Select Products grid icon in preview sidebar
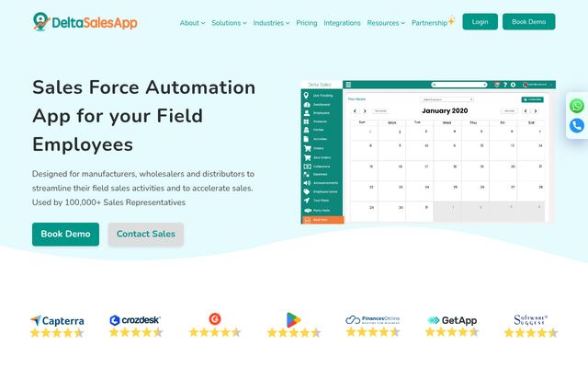Viewport: 588px width, 368px height. coord(306,121)
